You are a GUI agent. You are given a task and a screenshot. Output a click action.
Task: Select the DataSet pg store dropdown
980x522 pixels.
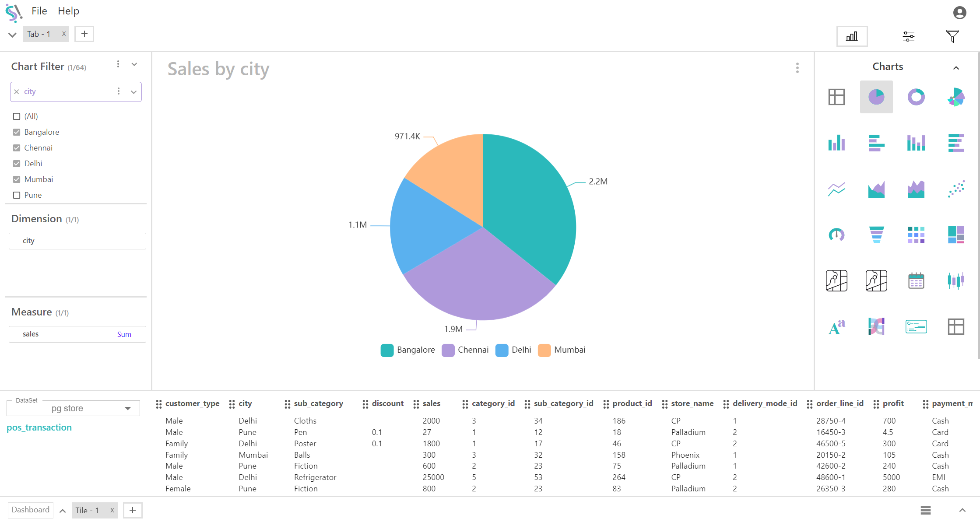coord(73,408)
